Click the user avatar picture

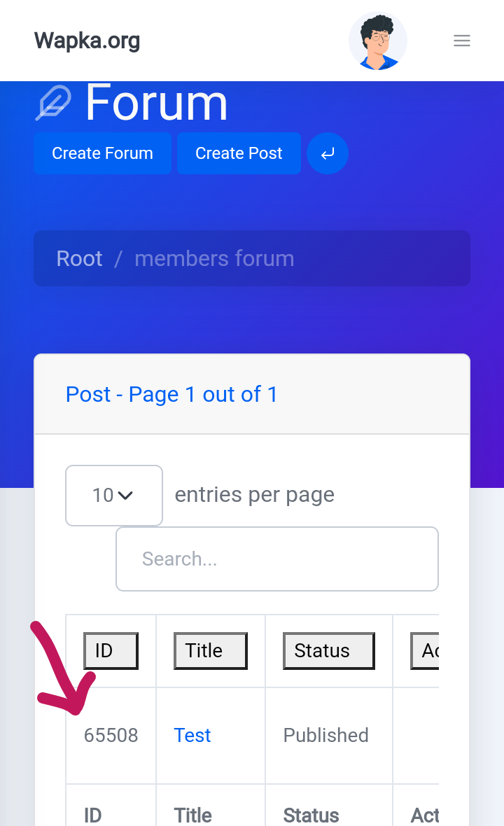pos(378,41)
